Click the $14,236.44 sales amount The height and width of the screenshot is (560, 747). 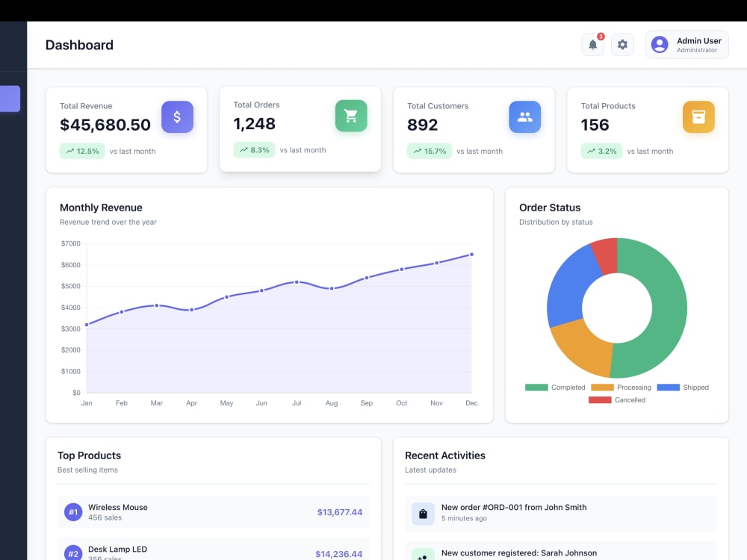[338, 554]
